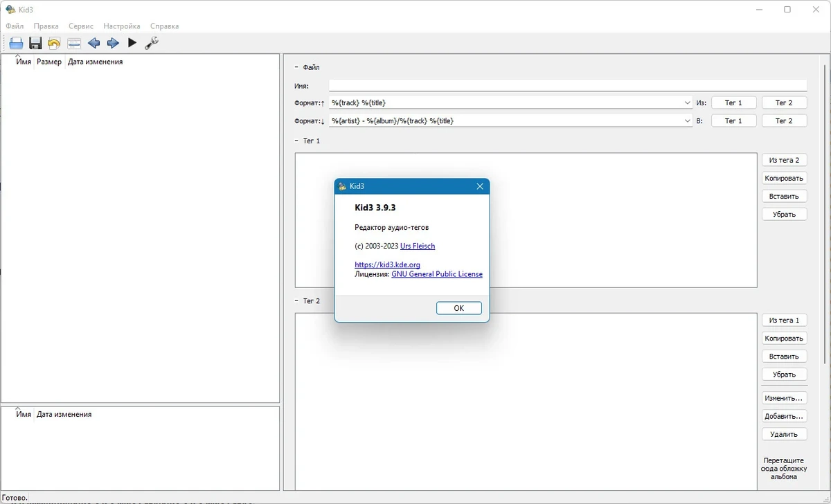Click the Из тега 2 button
The height and width of the screenshot is (504, 831).
click(784, 160)
